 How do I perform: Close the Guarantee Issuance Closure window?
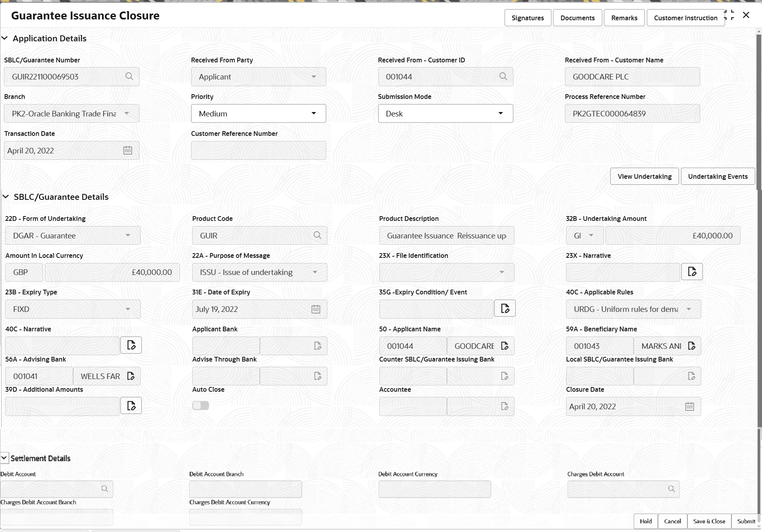tap(746, 15)
